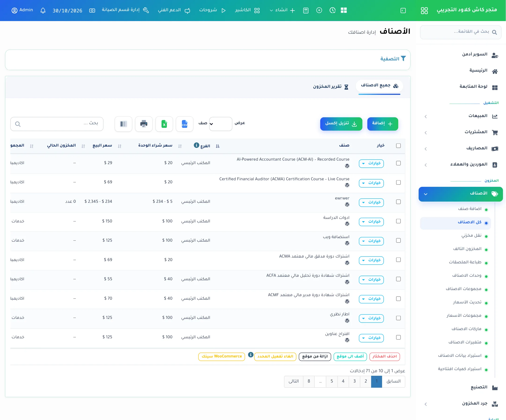This screenshot has height=420, width=506.
Task: Expand the المبيعات sidebar menu
Action: coord(460,116)
